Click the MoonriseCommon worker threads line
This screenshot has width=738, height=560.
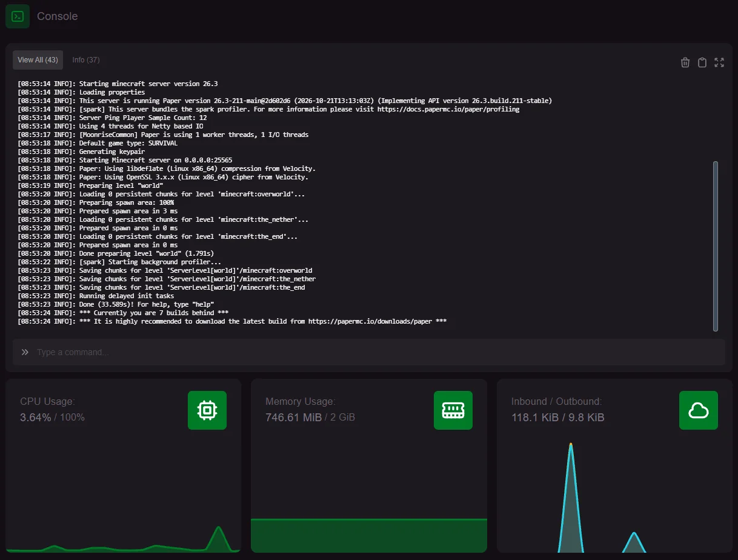click(163, 135)
